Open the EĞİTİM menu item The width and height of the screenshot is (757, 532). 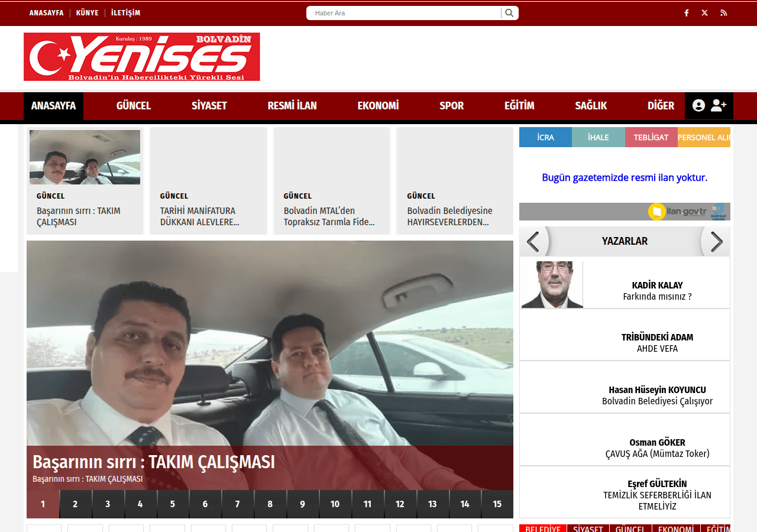519,106
